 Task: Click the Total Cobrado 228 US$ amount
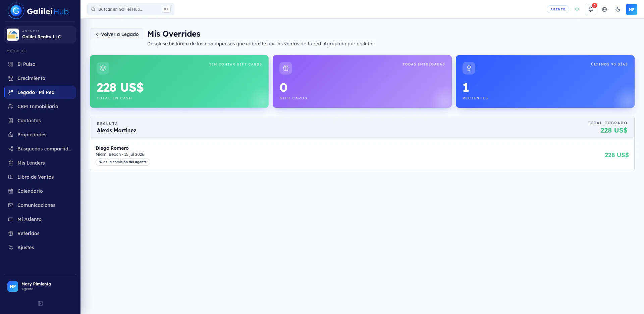pos(614,130)
